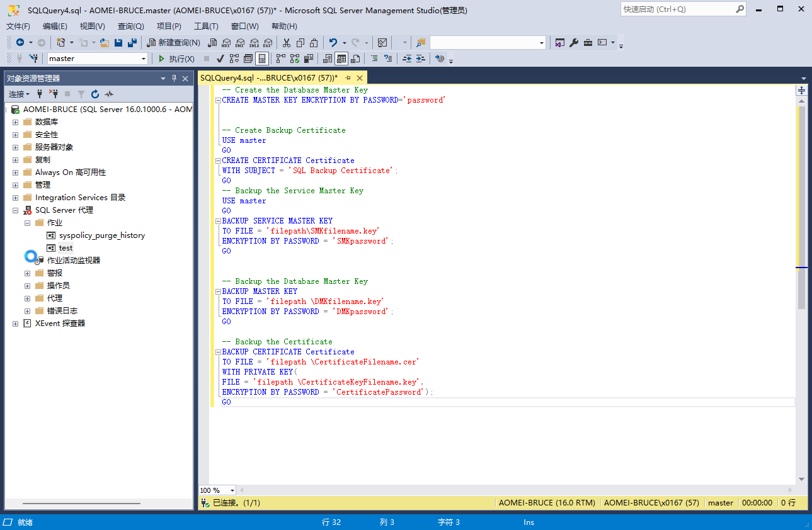The height and width of the screenshot is (530, 812).
Task: Open a new MDX query
Action: (x=226, y=42)
